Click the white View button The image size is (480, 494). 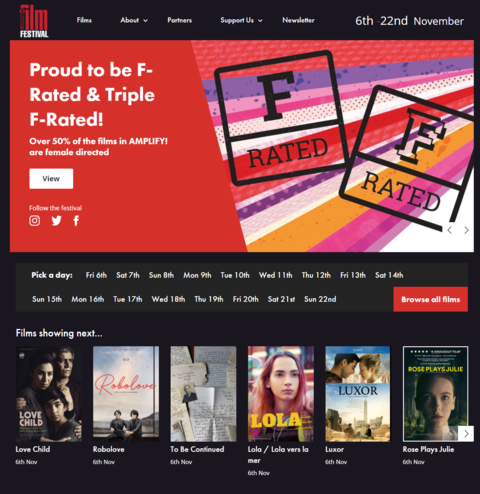tap(51, 179)
